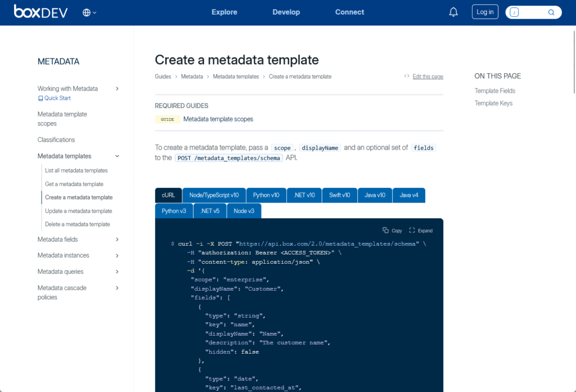Select the .NET v5 tab

point(210,211)
